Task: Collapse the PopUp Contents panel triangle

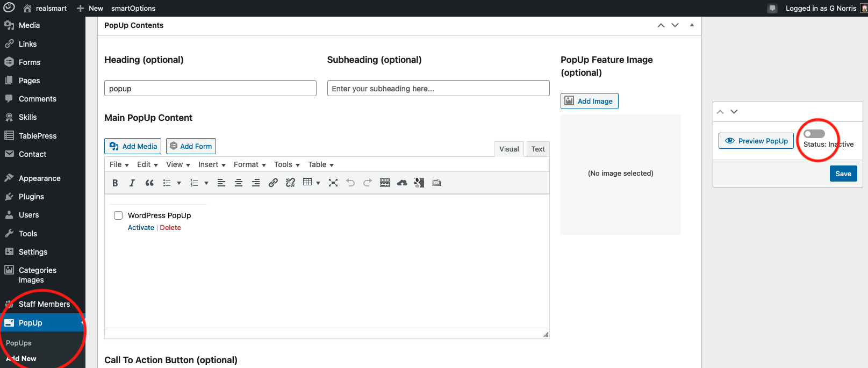Action: (692, 25)
